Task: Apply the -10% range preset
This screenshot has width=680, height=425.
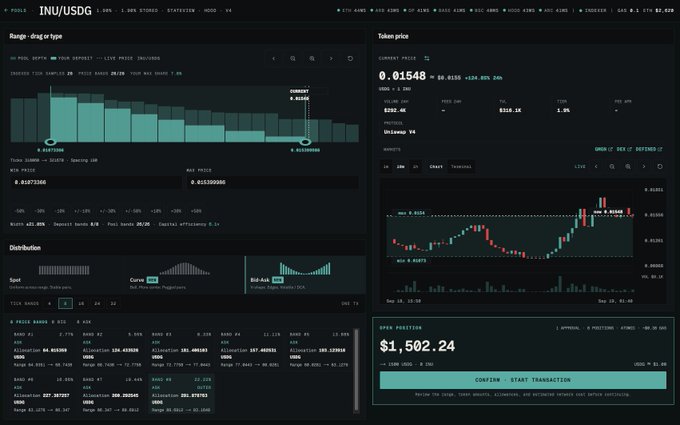Action: 59,211
